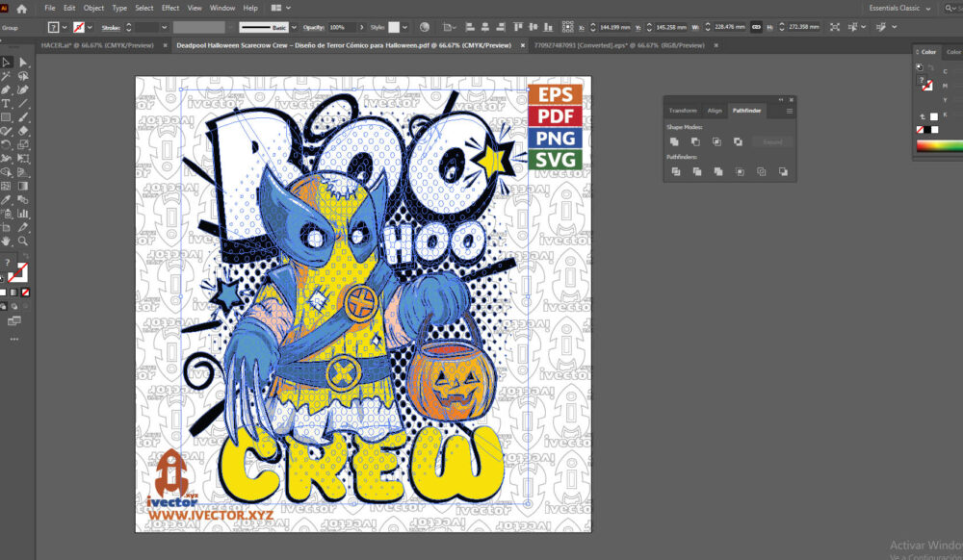The width and height of the screenshot is (963, 560).
Task: Select the Paintbrush tool
Action: point(23,117)
